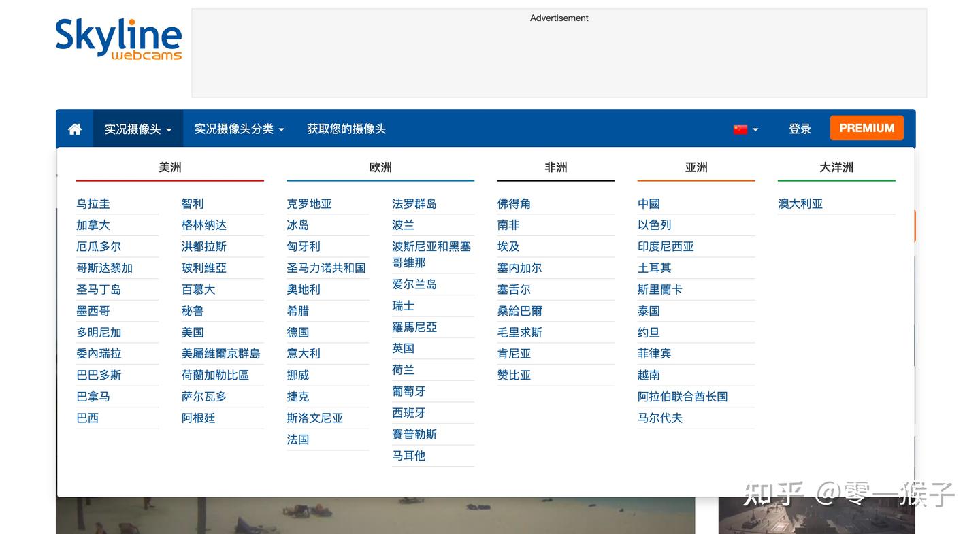Open the 澳大利亚 webcams link

click(x=800, y=204)
